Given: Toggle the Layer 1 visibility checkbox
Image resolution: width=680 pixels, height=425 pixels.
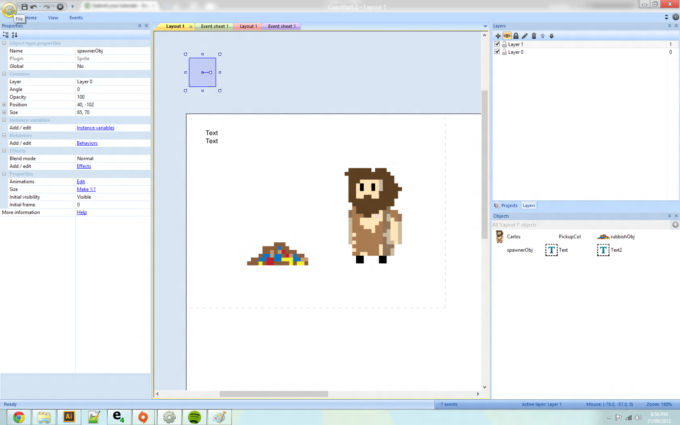Looking at the screenshot, I should coord(498,44).
